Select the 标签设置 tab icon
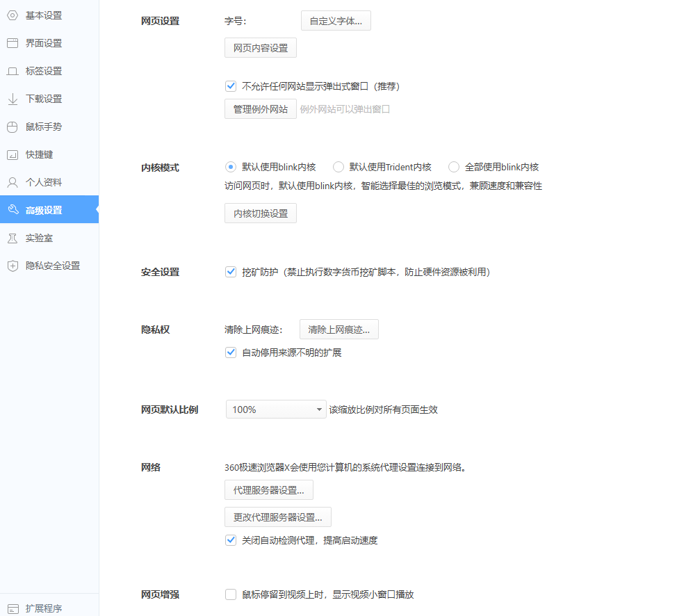Screen dimensions: 677x616 click(x=13, y=72)
